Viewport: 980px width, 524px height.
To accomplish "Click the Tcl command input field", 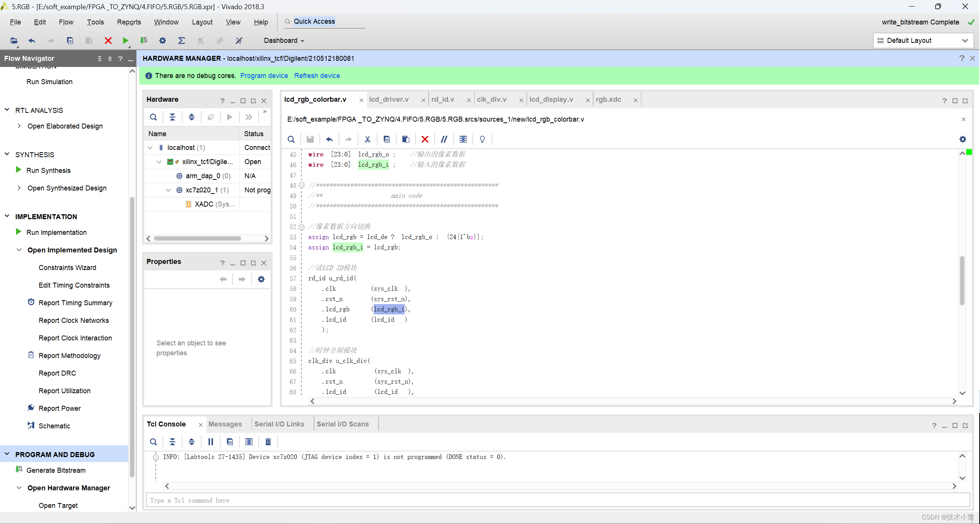I will coord(557,500).
